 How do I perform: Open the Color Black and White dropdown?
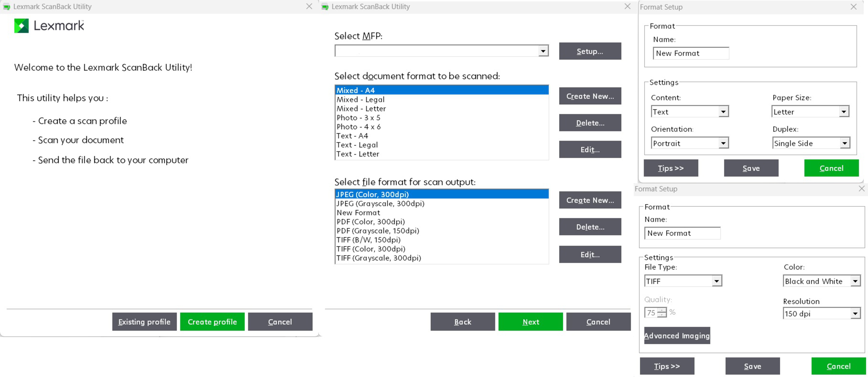click(855, 281)
